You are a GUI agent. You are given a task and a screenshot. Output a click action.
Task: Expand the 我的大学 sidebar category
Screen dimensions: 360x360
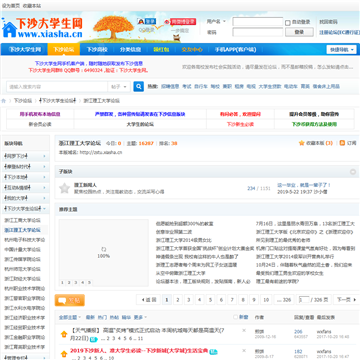pyautogui.click(x=25, y=198)
